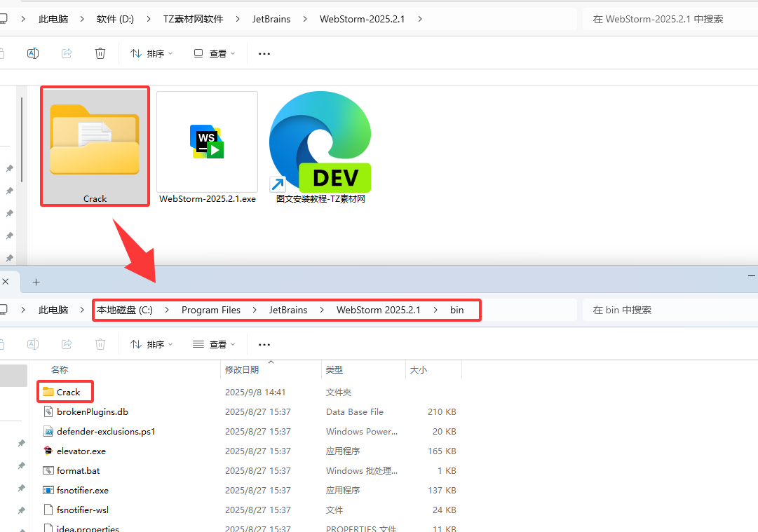The image size is (758, 532).
Task: Click Program Files breadcrumb segment
Action: 211,311
